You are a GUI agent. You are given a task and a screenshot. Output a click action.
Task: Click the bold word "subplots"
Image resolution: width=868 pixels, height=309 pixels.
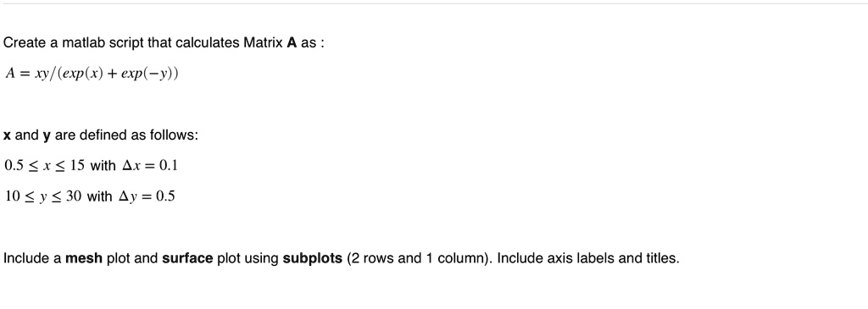(312, 259)
